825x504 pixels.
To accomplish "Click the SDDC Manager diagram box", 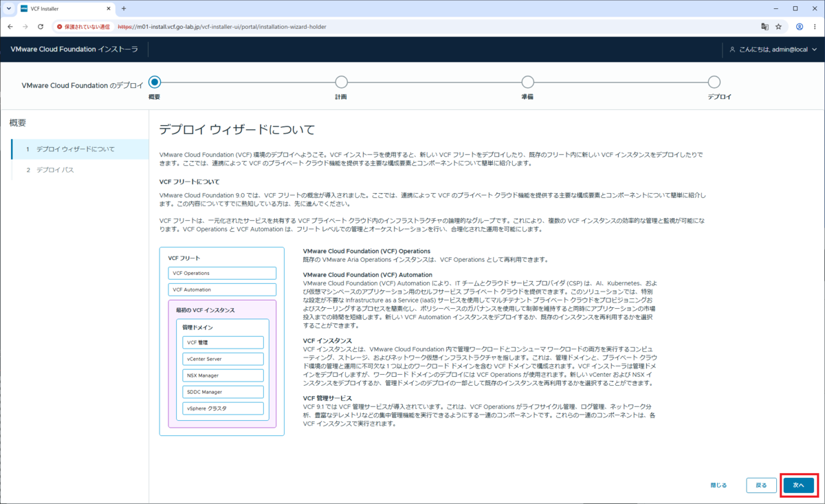I will pos(223,392).
